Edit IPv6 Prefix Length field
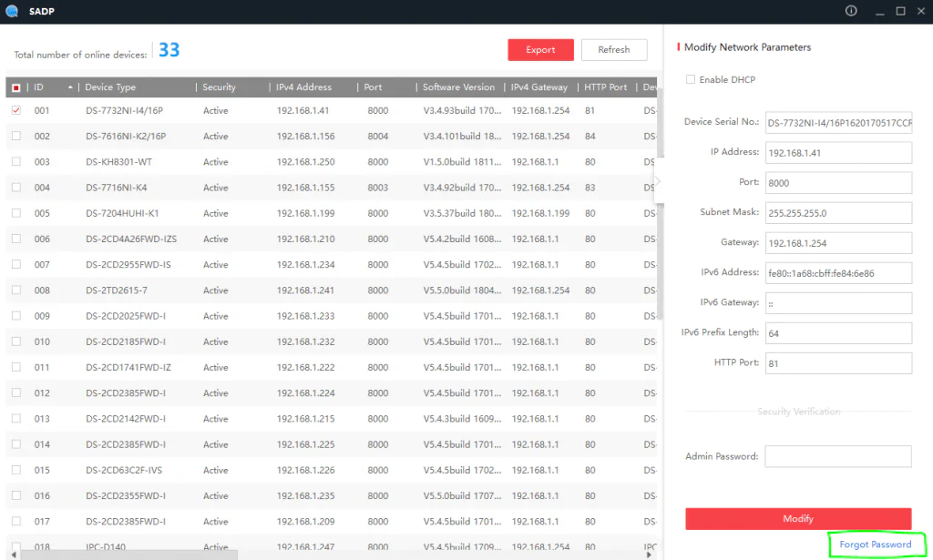Viewport: 933px width, 560px height. pyautogui.click(x=838, y=333)
